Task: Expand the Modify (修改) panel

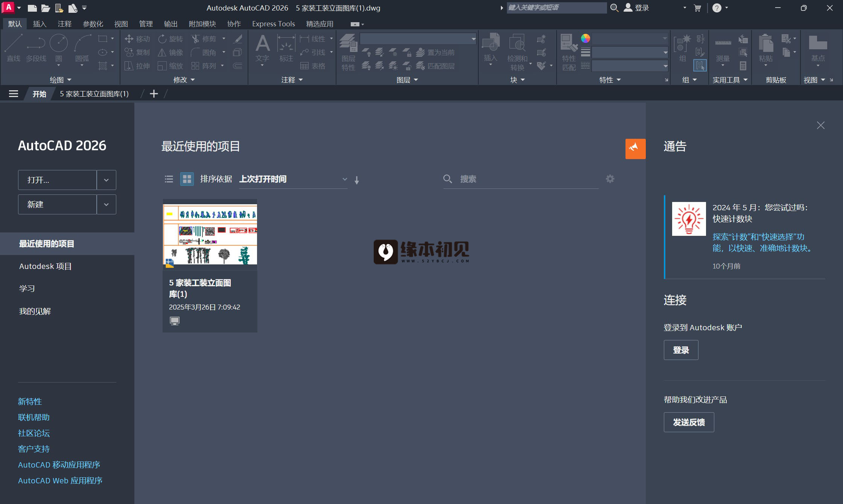Action: pos(184,80)
